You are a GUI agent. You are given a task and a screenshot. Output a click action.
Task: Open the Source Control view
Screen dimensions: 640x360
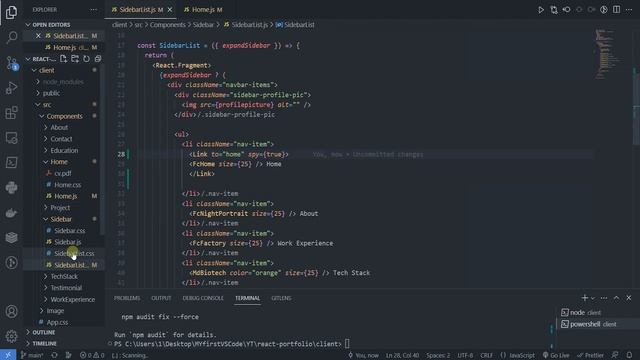(x=11, y=63)
